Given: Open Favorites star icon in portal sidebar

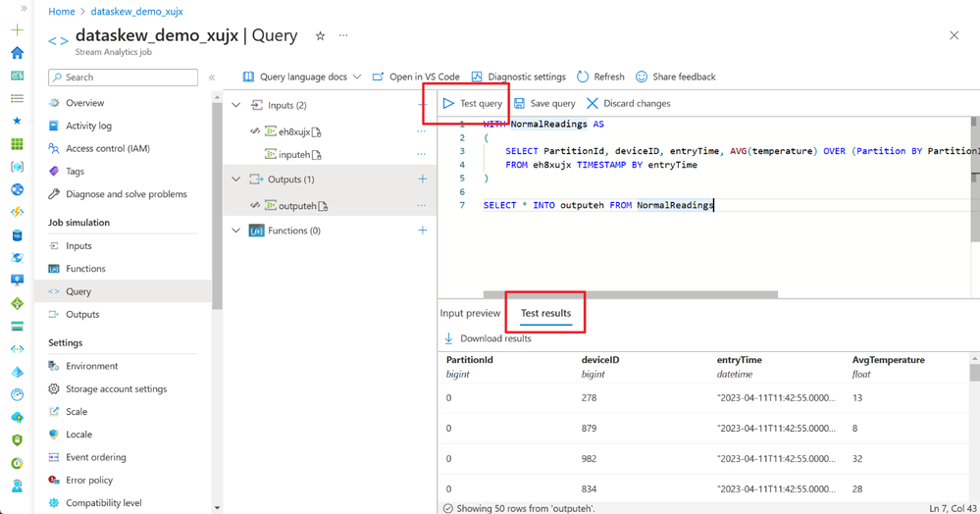Looking at the screenshot, I should click(18, 121).
